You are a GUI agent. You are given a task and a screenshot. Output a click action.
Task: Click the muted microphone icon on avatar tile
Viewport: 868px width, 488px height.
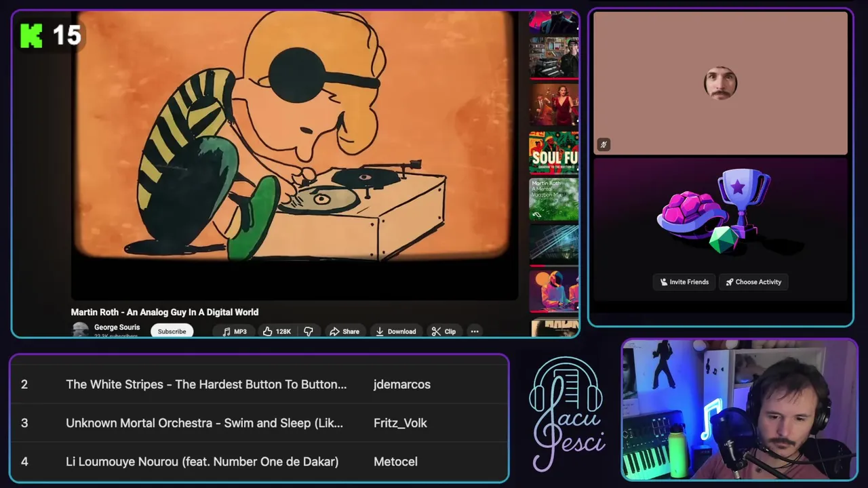tap(604, 144)
